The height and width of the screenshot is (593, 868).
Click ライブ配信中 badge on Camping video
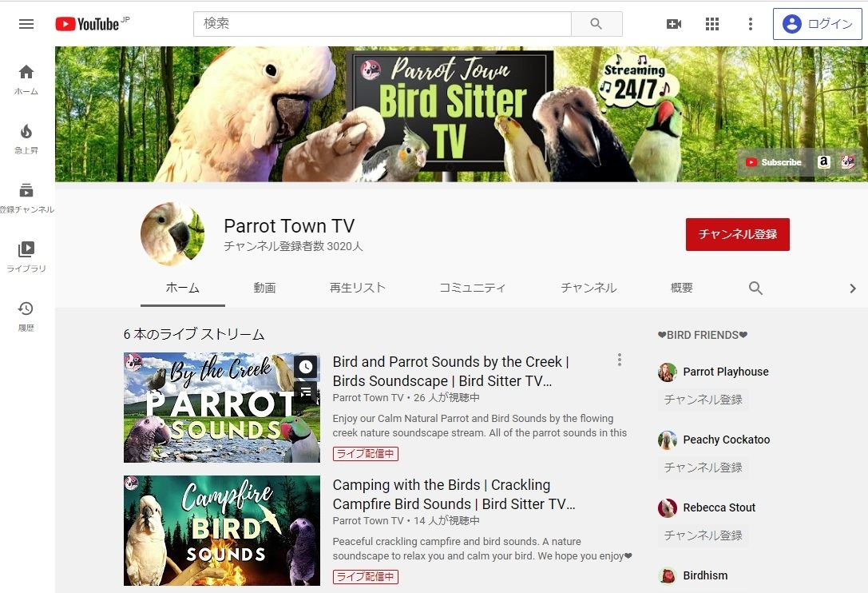[366, 576]
